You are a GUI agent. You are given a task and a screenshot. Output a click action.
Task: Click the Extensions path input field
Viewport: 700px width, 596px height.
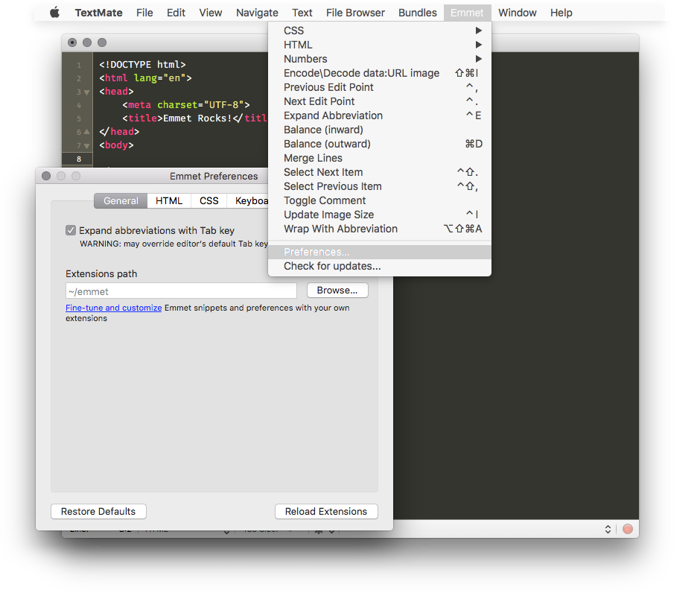click(x=181, y=291)
